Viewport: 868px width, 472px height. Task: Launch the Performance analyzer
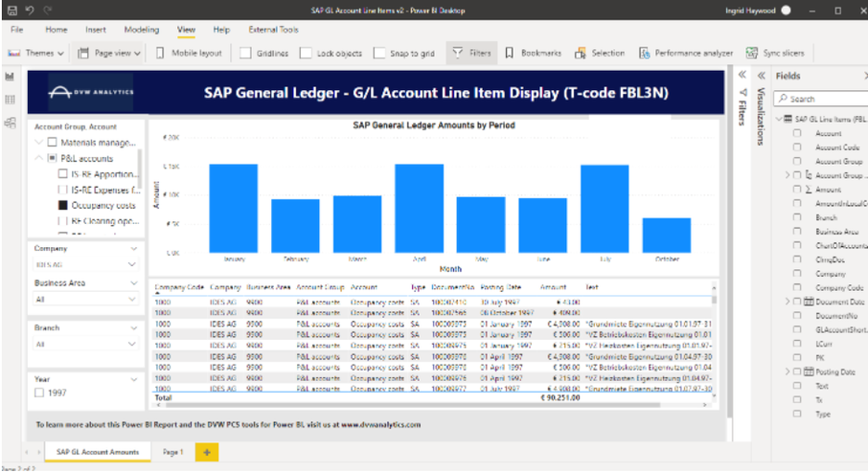(686, 54)
